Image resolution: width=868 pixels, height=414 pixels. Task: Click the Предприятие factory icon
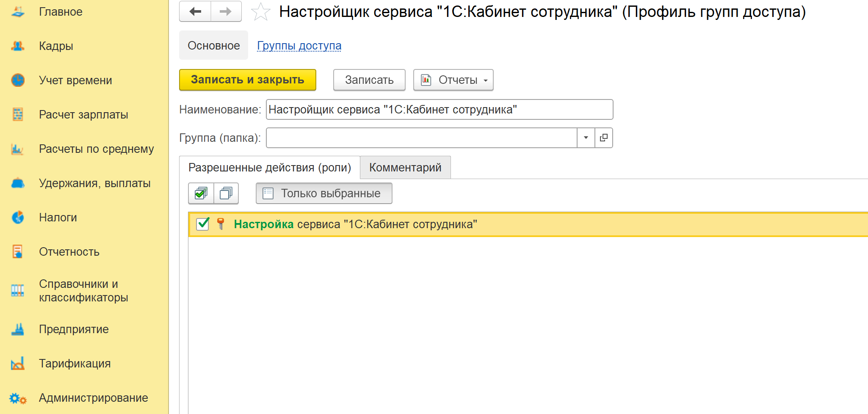tap(18, 329)
